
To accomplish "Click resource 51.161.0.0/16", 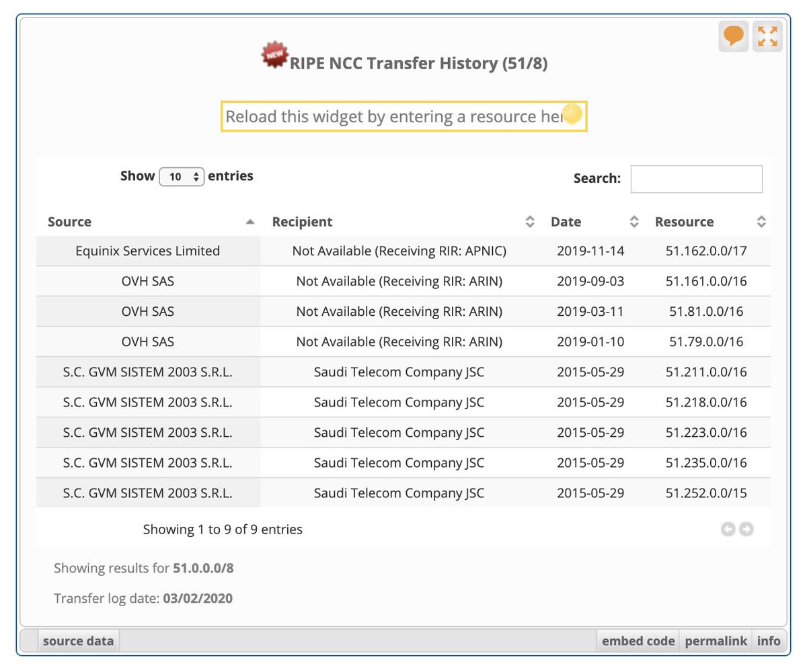I will (x=706, y=281).
